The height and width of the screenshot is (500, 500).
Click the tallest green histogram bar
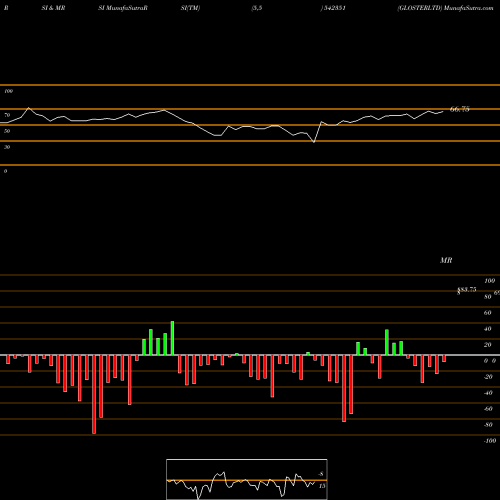pos(172,338)
